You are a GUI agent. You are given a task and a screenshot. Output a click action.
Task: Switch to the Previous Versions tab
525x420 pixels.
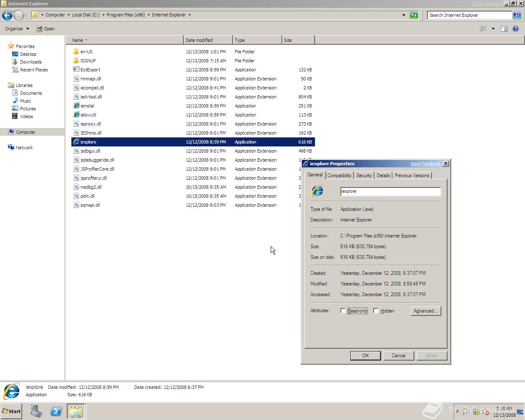pos(412,176)
